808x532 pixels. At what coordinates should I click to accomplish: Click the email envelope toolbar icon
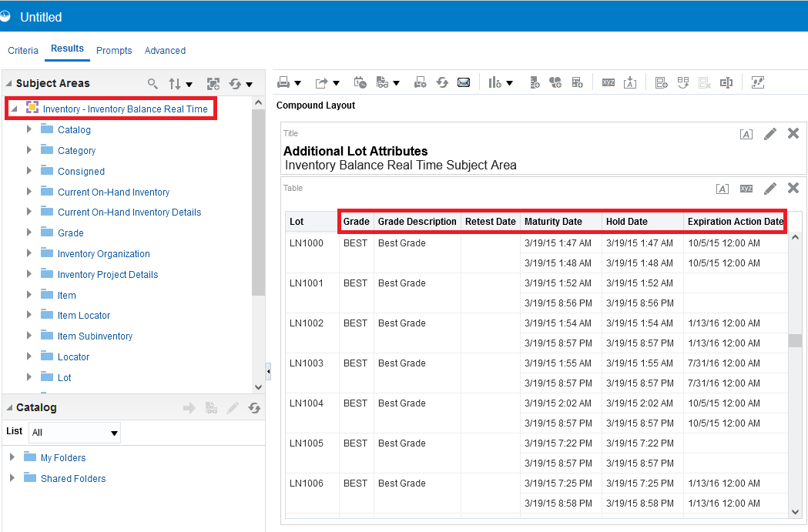[x=464, y=82]
